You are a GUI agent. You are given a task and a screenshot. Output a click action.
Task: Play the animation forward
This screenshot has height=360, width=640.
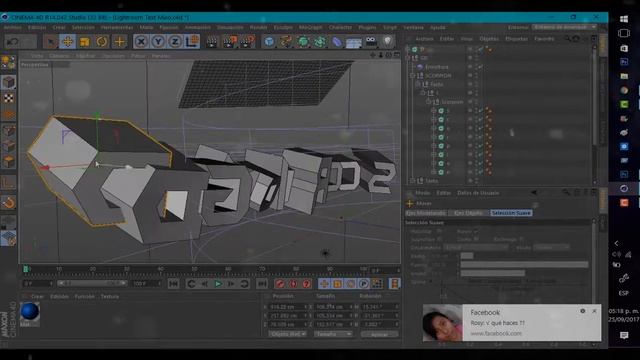pyautogui.click(x=218, y=284)
